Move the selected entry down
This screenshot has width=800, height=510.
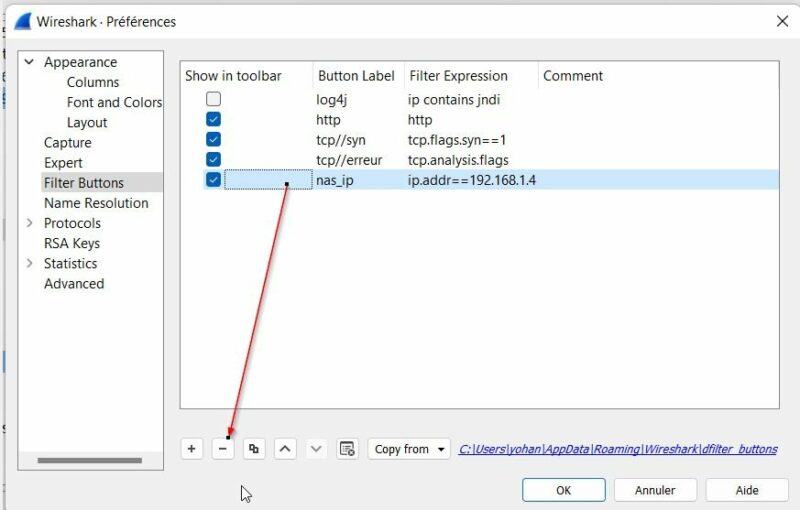(316, 449)
